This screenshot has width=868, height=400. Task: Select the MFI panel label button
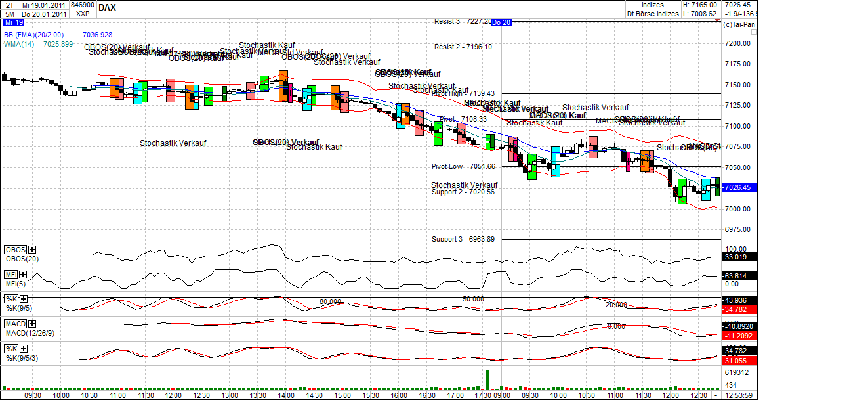click(x=10, y=273)
